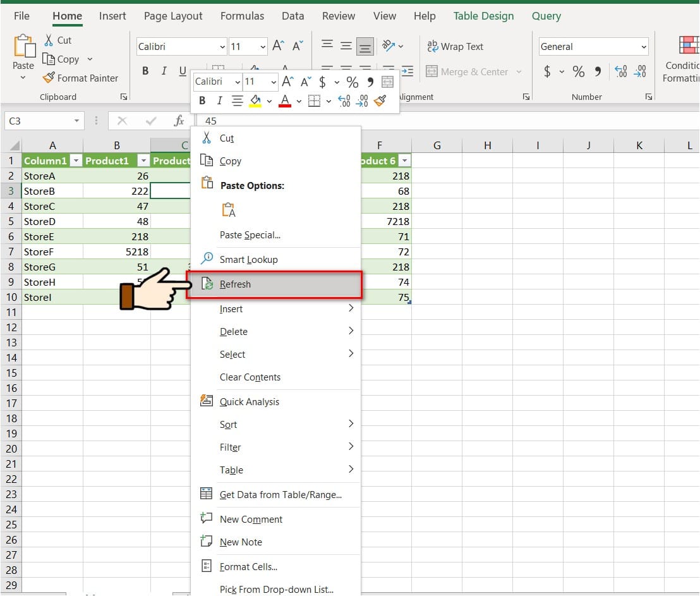The height and width of the screenshot is (596, 700).
Task: Select Get Data from Table/Range
Action: 275,495
